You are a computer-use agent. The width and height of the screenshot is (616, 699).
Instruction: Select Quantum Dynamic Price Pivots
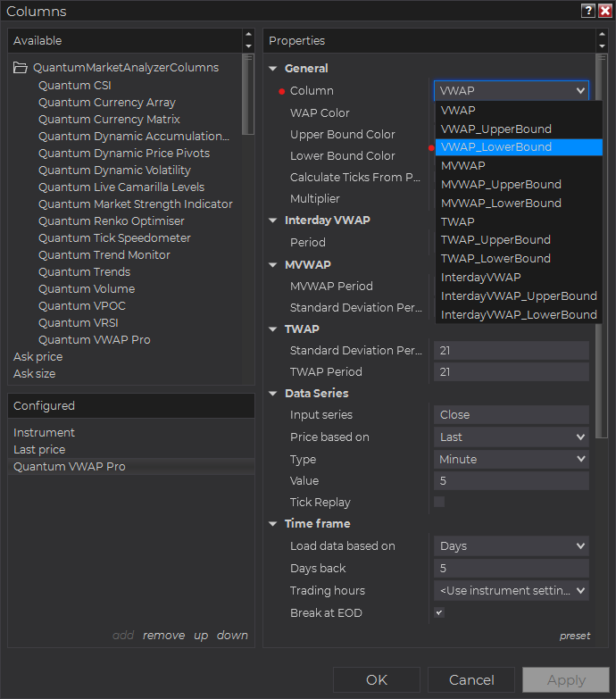click(124, 154)
